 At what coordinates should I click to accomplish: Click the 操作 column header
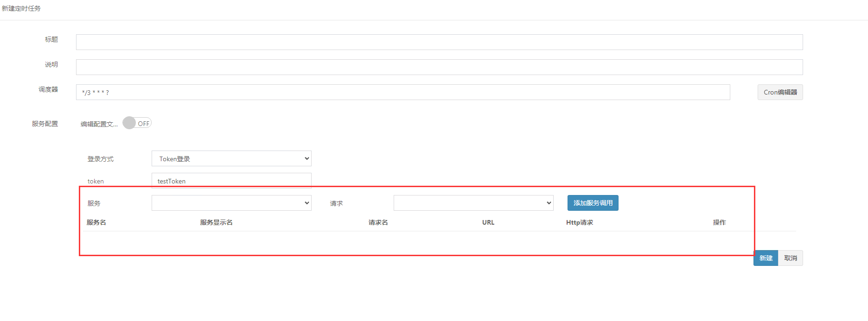pos(720,222)
